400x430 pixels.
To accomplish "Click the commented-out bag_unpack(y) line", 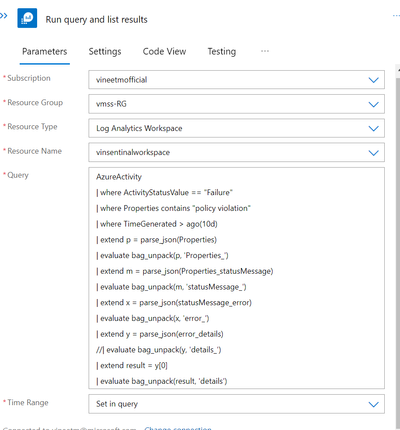I will [159, 350].
